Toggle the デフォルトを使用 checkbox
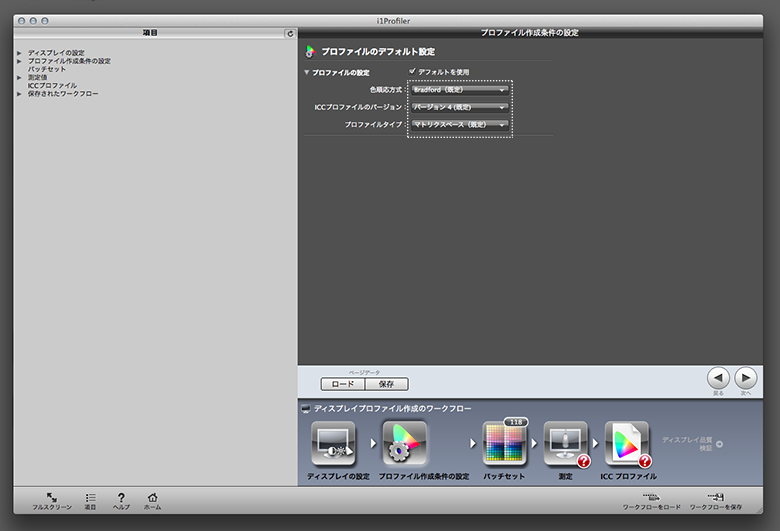This screenshot has width=780, height=531. click(412, 72)
